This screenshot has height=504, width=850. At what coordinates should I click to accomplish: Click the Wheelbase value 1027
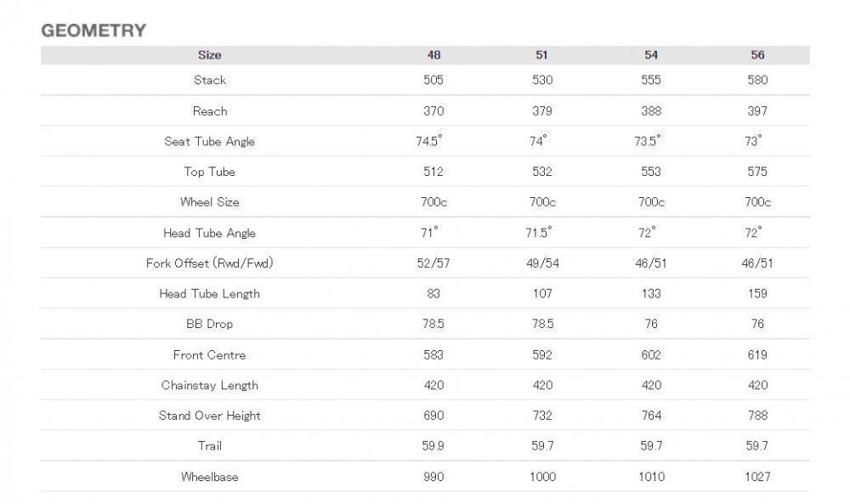pyautogui.click(x=757, y=477)
